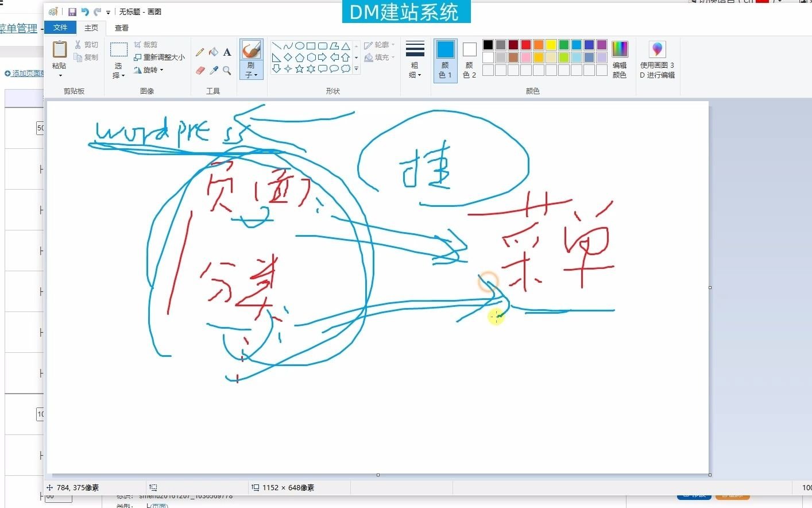This screenshot has width=812, height=508.
Task: Pick the red color swatch
Action: pyautogui.click(x=526, y=45)
